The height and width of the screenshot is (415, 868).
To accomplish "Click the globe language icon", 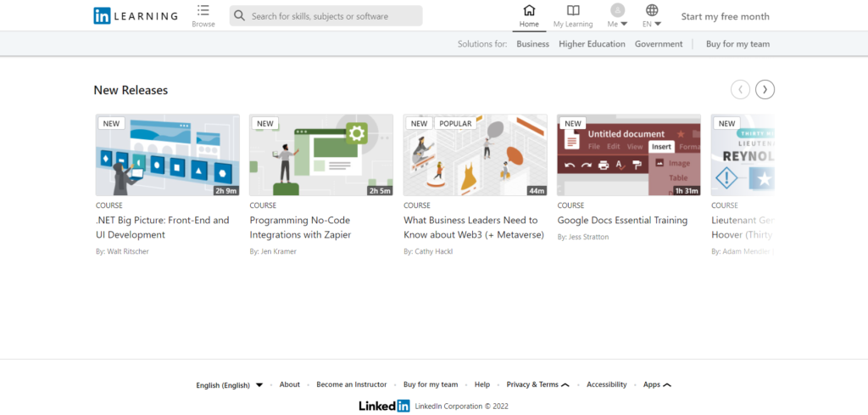I will point(652,10).
